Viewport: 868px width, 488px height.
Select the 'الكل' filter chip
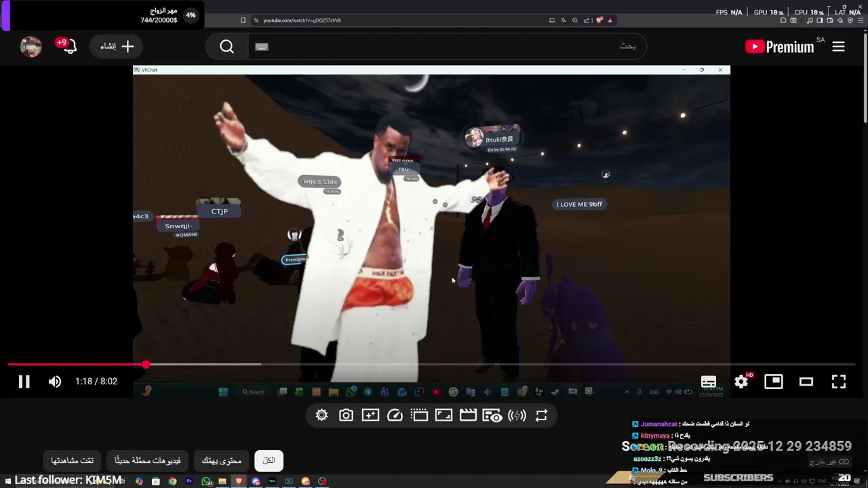click(x=269, y=460)
